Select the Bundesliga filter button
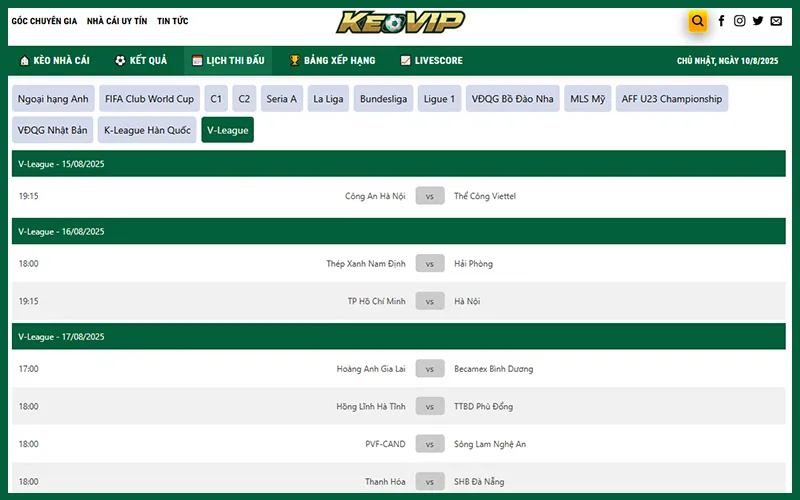 point(385,99)
